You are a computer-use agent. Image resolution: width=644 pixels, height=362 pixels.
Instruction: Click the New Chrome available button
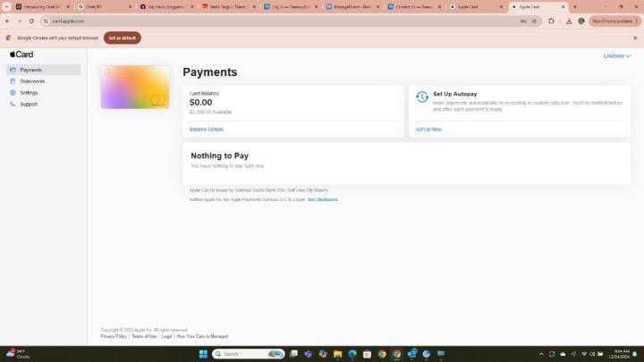pyautogui.click(x=614, y=21)
